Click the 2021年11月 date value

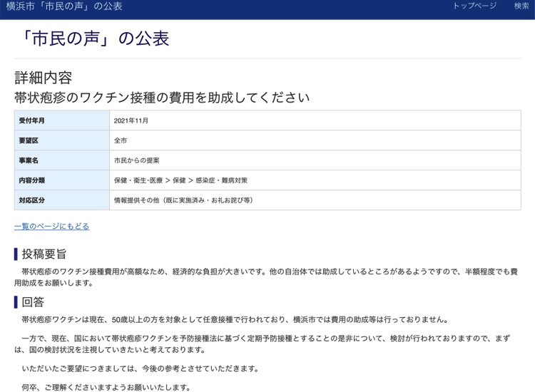(131, 120)
